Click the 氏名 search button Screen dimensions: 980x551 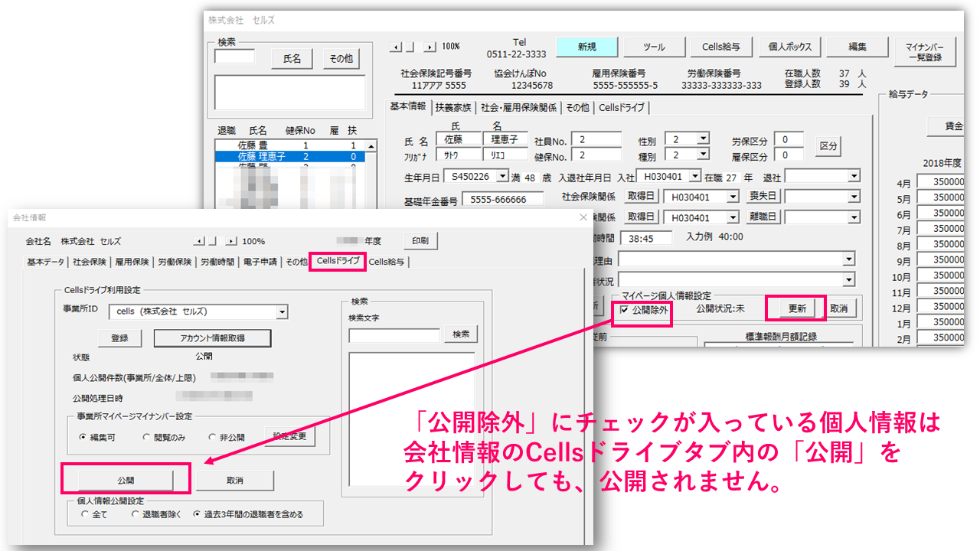[292, 58]
